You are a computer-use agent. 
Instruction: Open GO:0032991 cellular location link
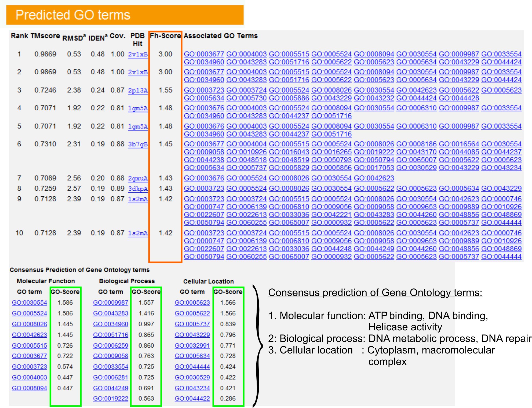[192, 346]
